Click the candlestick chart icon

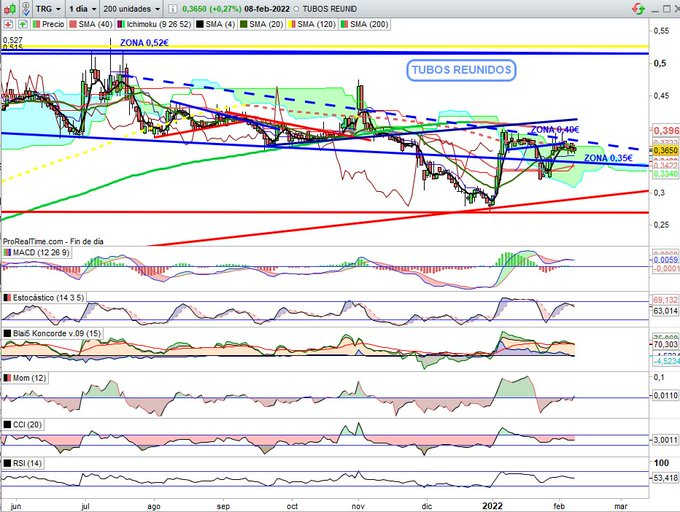tap(10, 8)
